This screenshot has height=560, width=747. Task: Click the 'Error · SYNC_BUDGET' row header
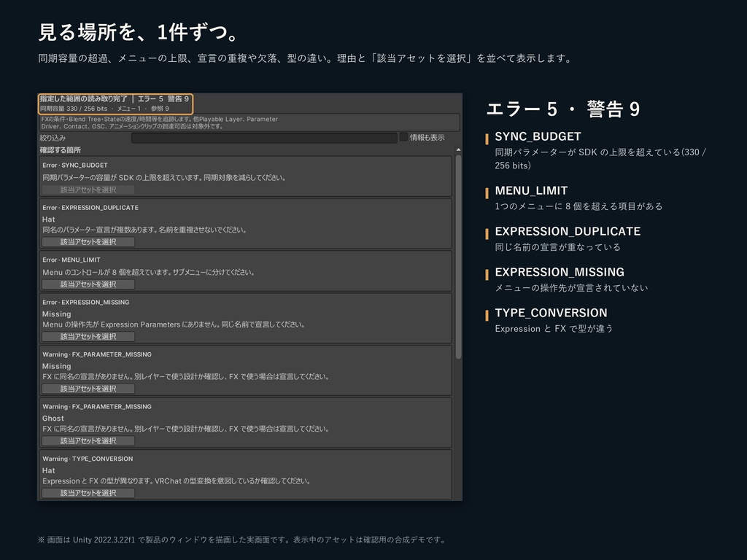tap(75, 166)
